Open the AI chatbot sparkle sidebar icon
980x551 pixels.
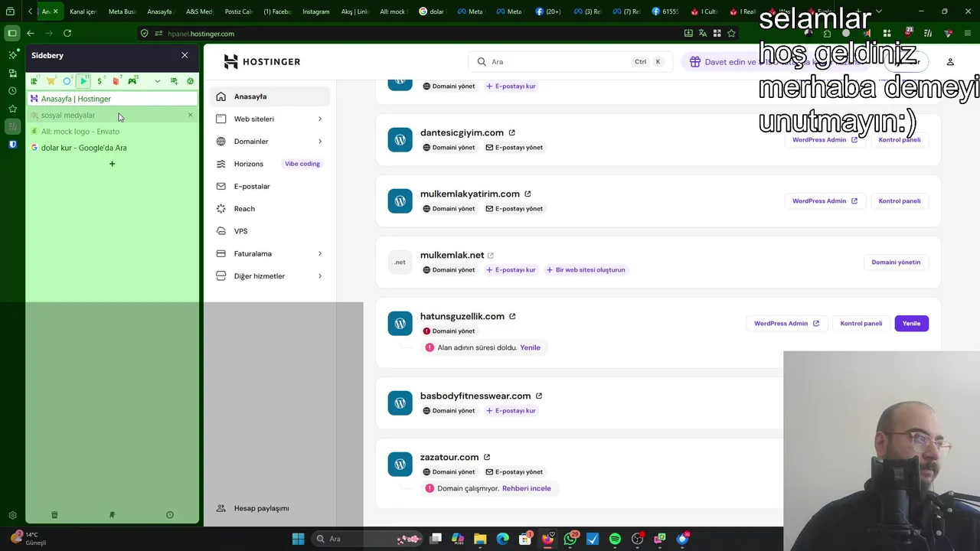12,55
